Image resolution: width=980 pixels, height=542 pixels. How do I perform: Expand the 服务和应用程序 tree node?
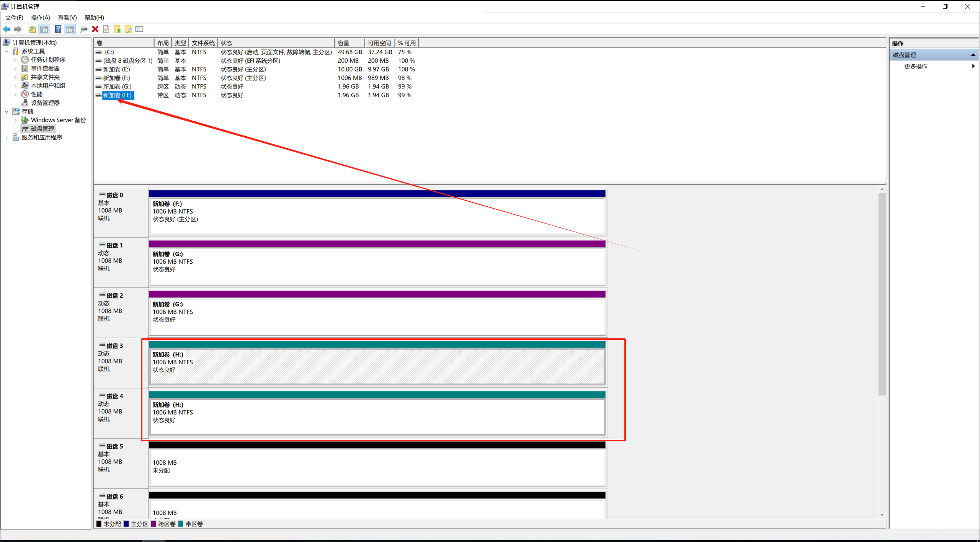point(7,137)
